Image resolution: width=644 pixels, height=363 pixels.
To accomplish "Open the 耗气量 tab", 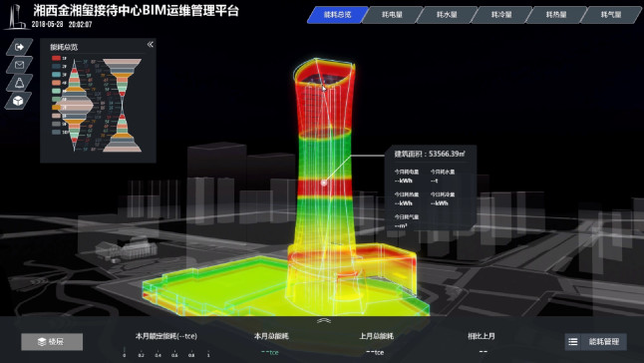I will [611, 15].
